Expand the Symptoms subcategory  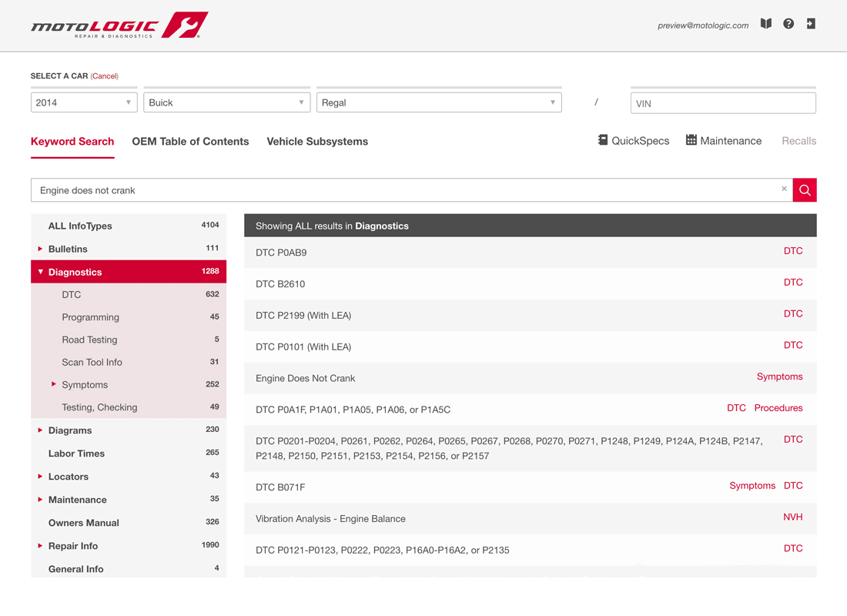pos(54,384)
